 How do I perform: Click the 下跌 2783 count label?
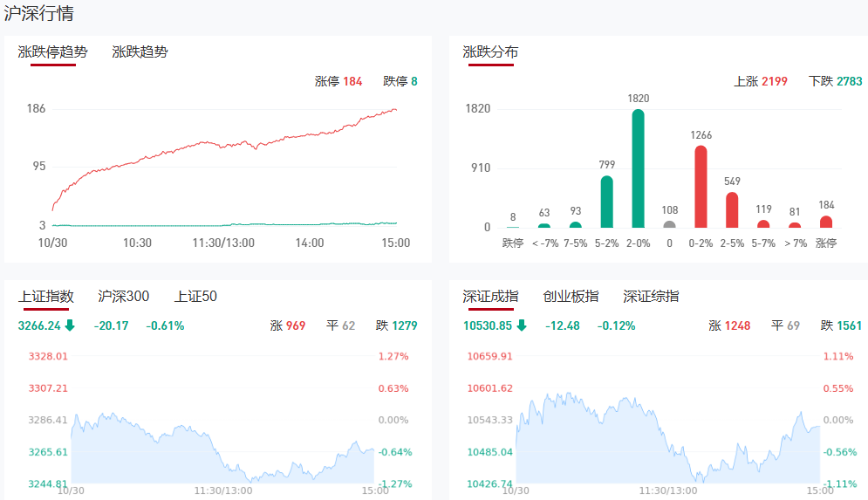835,81
